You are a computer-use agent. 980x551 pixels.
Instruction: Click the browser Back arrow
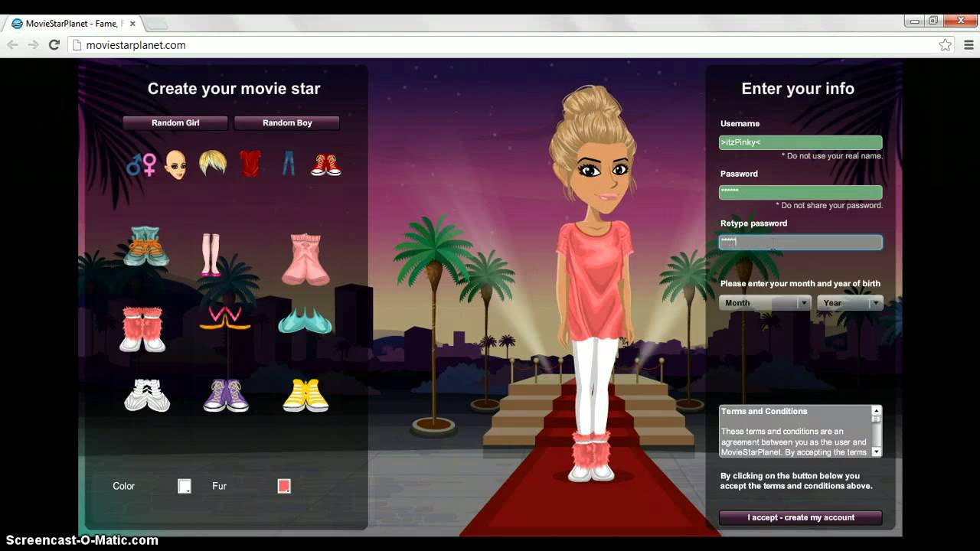13,45
